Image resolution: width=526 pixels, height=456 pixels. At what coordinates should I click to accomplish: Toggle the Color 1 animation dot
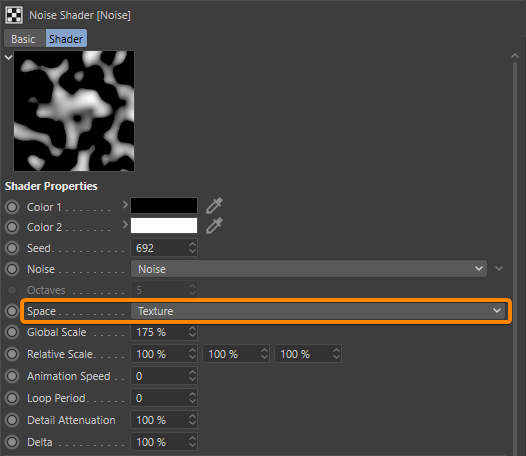pyautogui.click(x=12, y=207)
